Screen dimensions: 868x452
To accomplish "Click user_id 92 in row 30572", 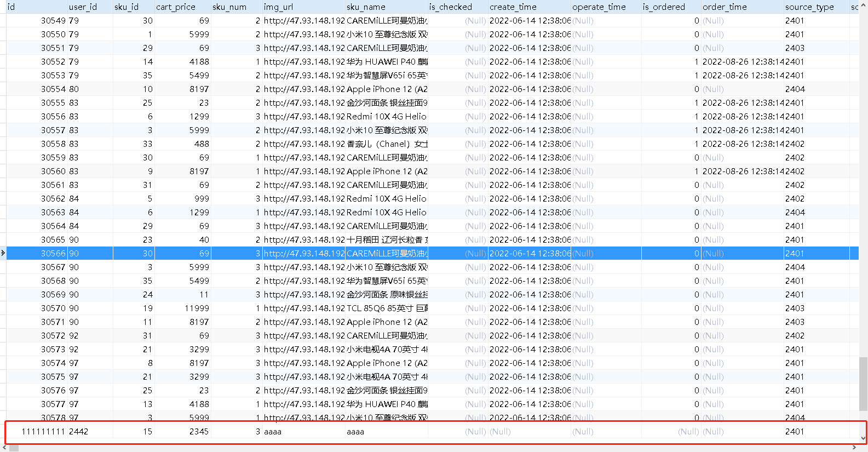I will click(x=90, y=335).
